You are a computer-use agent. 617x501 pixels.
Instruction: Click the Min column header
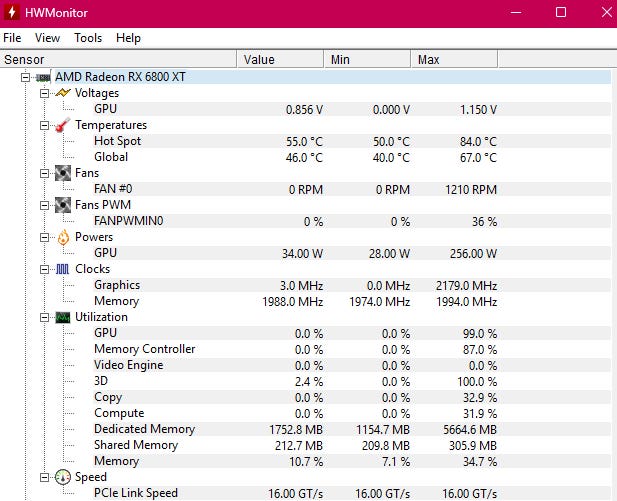pos(368,59)
